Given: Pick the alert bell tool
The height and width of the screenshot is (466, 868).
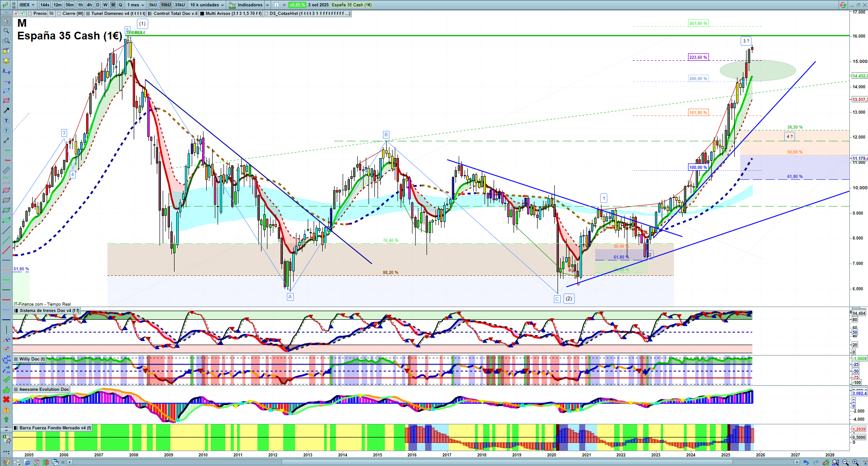Looking at the screenshot, I should pyautogui.click(x=6, y=61).
